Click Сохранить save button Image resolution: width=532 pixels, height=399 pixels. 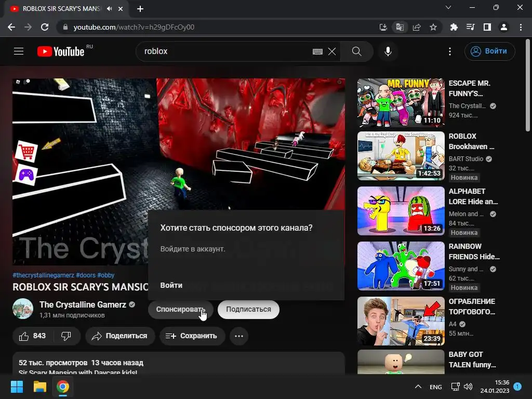coord(192,336)
